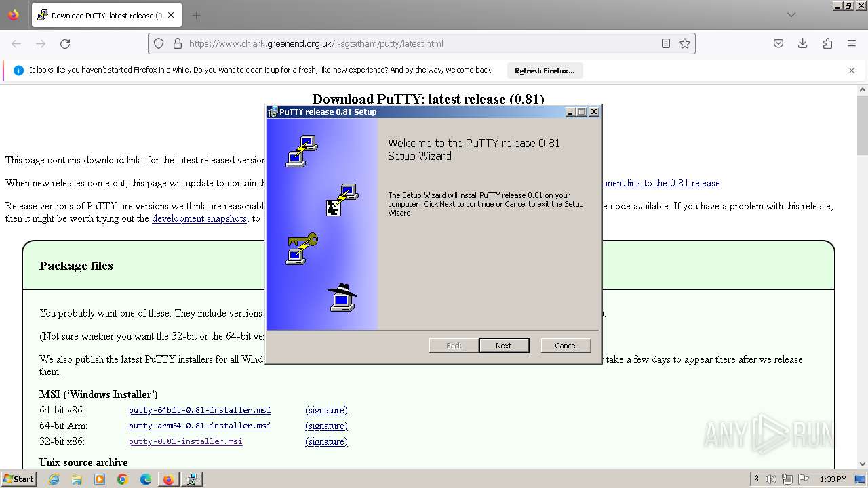Click the system clock 1:33 PM
Viewport: 868px width, 488px height.
[x=833, y=479]
